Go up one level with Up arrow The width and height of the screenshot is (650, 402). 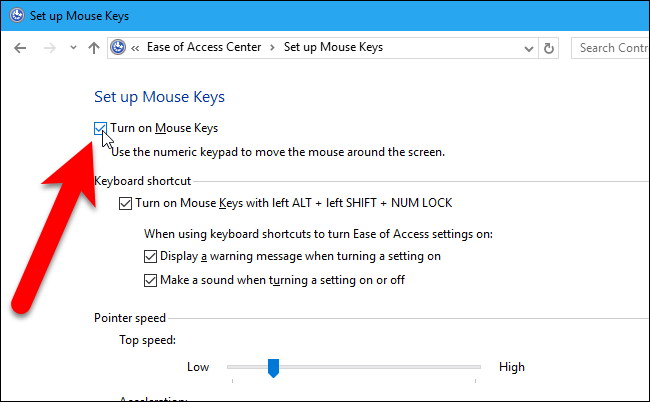tap(93, 48)
